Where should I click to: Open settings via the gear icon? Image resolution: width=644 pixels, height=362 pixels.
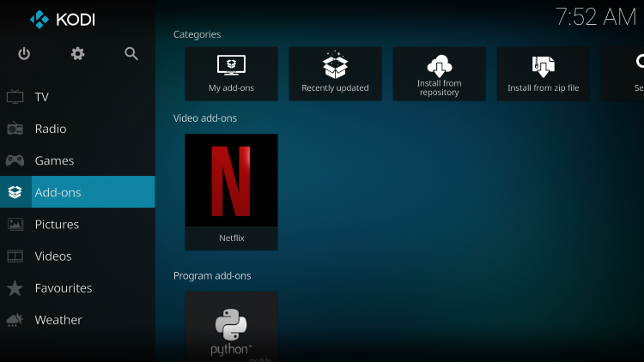click(x=77, y=54)
